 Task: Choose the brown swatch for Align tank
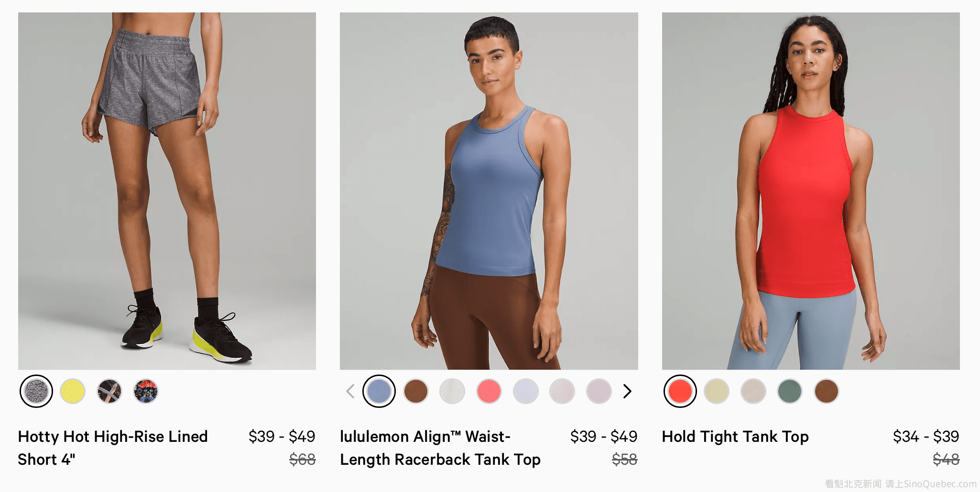pyautogui.click(x=416, y=391)
